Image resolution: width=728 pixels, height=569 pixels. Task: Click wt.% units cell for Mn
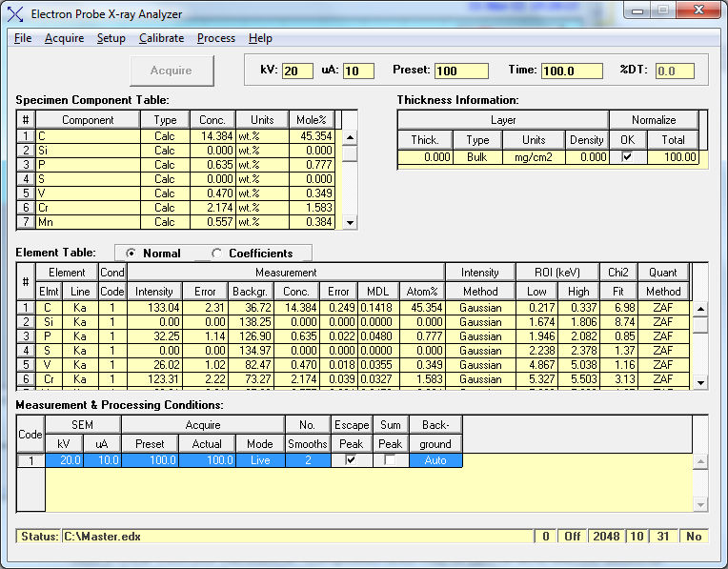[x=262, y=222]
